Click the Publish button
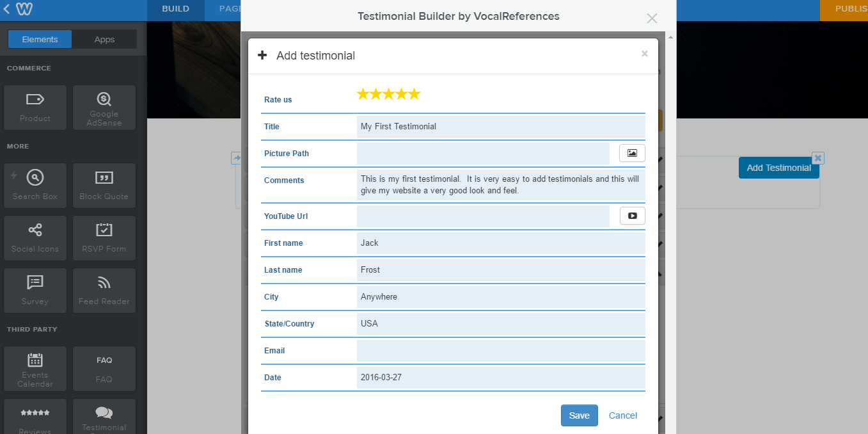 point(844,9)
